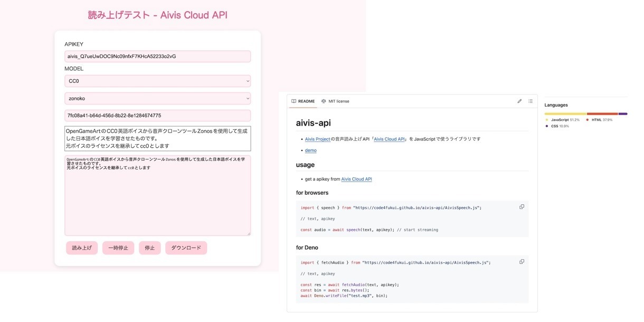644x322 pixels.
Task: Click the 'const bin = await res.bytes()' line
Action: click(x=335, y=290)
